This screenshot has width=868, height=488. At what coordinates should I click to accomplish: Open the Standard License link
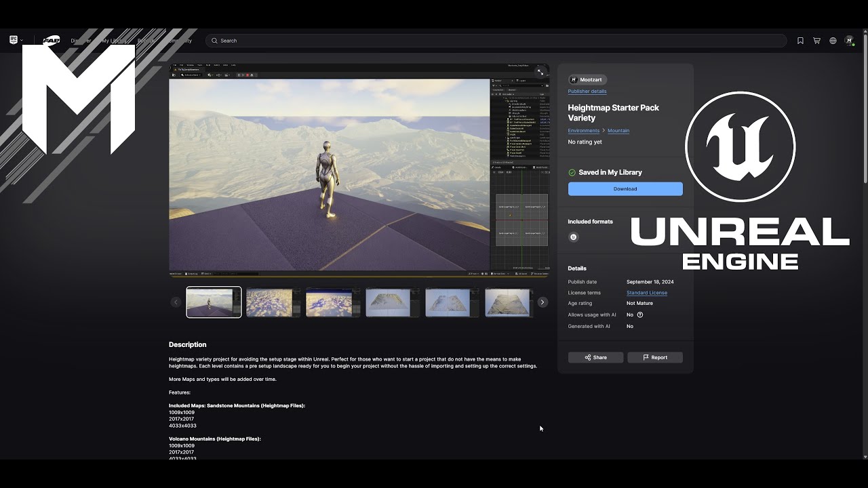pos(647,293)
